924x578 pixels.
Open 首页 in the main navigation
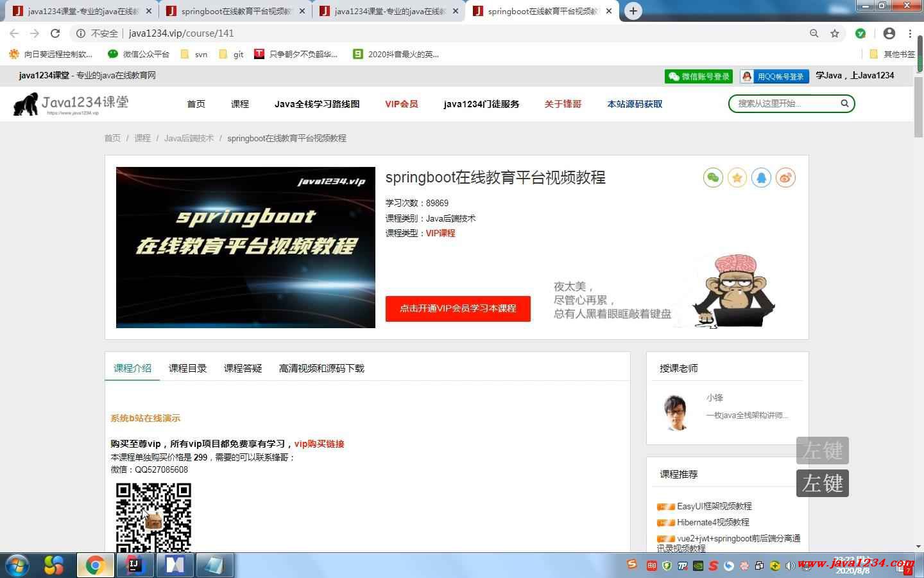pyautogui.click(x=196, y=104)
